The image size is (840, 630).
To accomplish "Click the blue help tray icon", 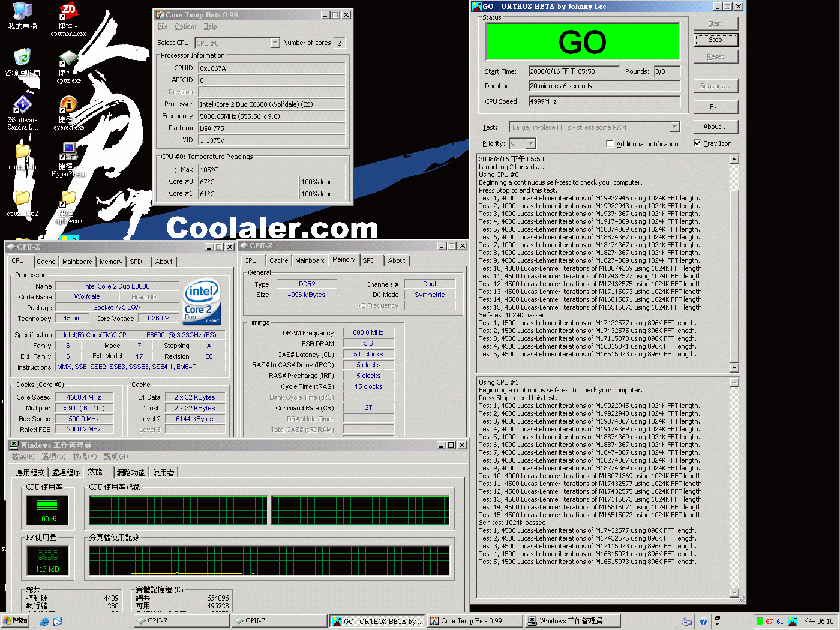I will point(703,622).
